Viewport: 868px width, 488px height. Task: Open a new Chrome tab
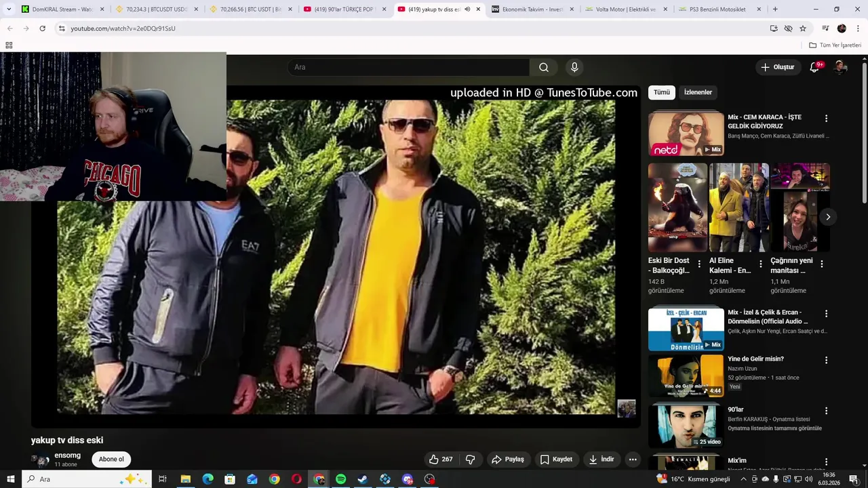(x=775, y=9)
